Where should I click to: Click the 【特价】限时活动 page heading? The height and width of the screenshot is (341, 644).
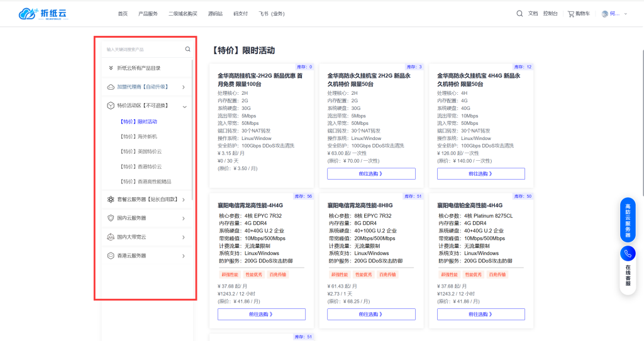242,50
